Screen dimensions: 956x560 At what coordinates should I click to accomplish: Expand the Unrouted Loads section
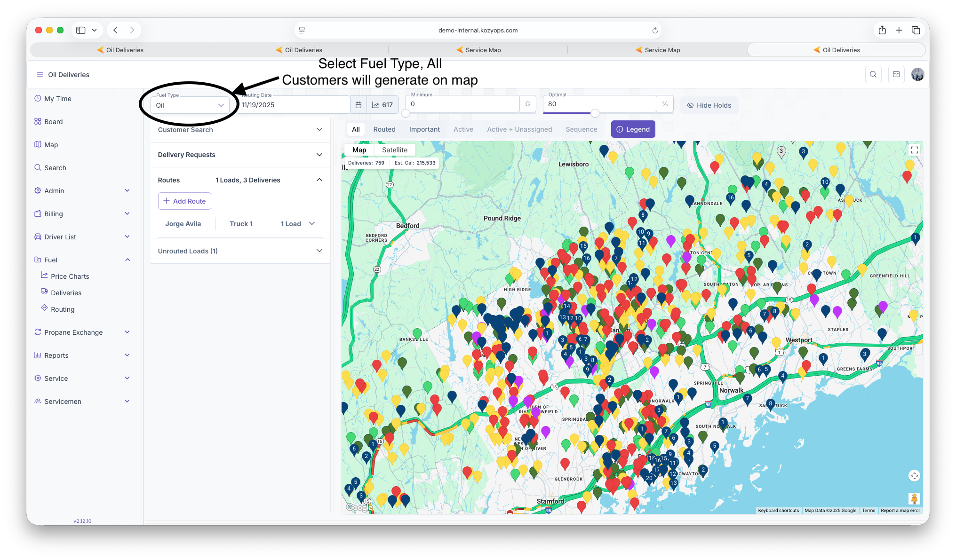tap(240, 251)
